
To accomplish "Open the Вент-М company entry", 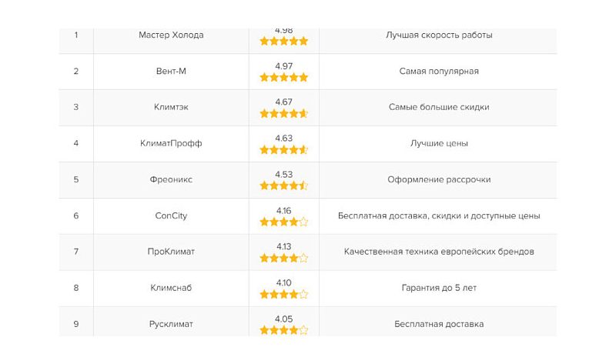I will click(171, 72).
